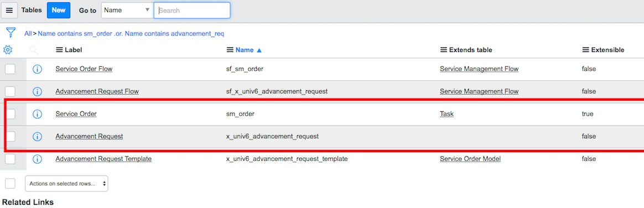Click the sf_sm_order name cell
Screen dimensions: 644x208
(x=245, y=69)
